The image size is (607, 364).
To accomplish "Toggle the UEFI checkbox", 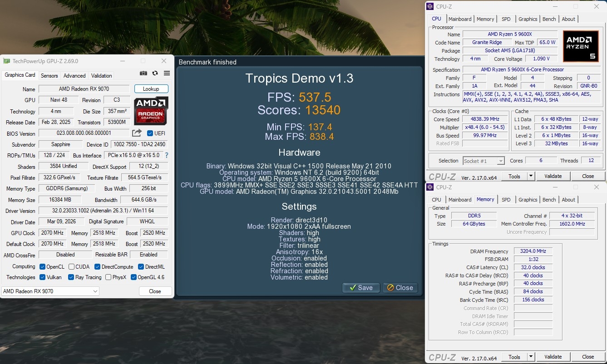I will 150,133.
